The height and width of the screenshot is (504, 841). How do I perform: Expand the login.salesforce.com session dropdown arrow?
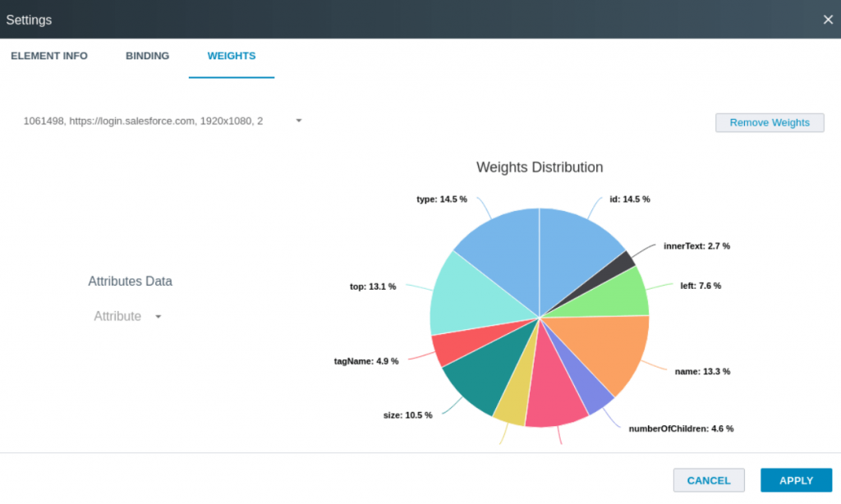pos(299,121)
